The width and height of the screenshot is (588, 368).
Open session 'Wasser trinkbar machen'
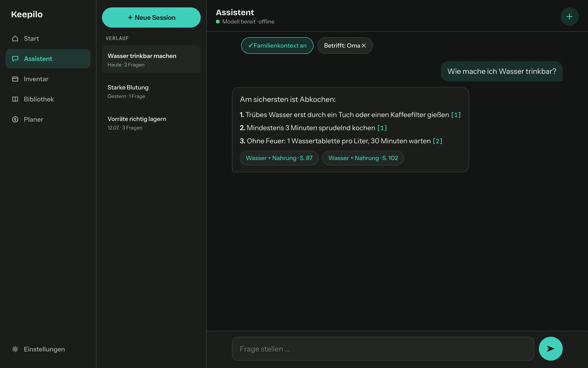coord(151,59)
